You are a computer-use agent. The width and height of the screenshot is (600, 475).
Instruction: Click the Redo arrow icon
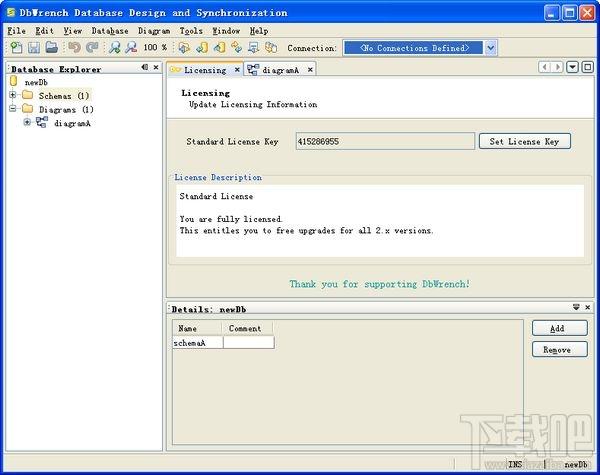[x=92, y=47]
